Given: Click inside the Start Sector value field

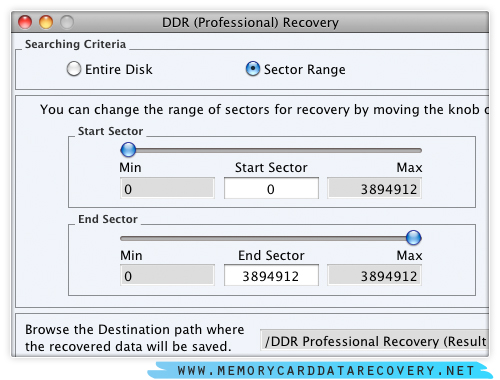Looking at the screenshot, I should pos(271,188).
